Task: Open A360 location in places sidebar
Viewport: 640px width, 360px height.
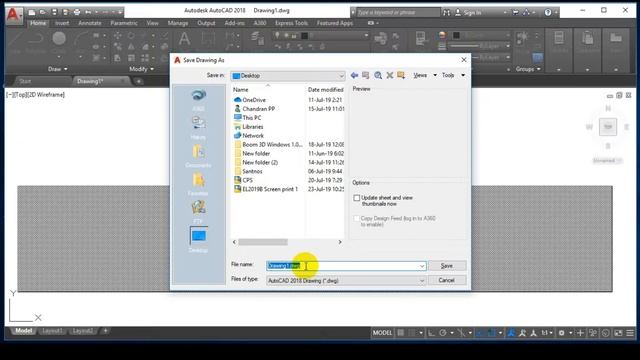Action: [198, 100]
